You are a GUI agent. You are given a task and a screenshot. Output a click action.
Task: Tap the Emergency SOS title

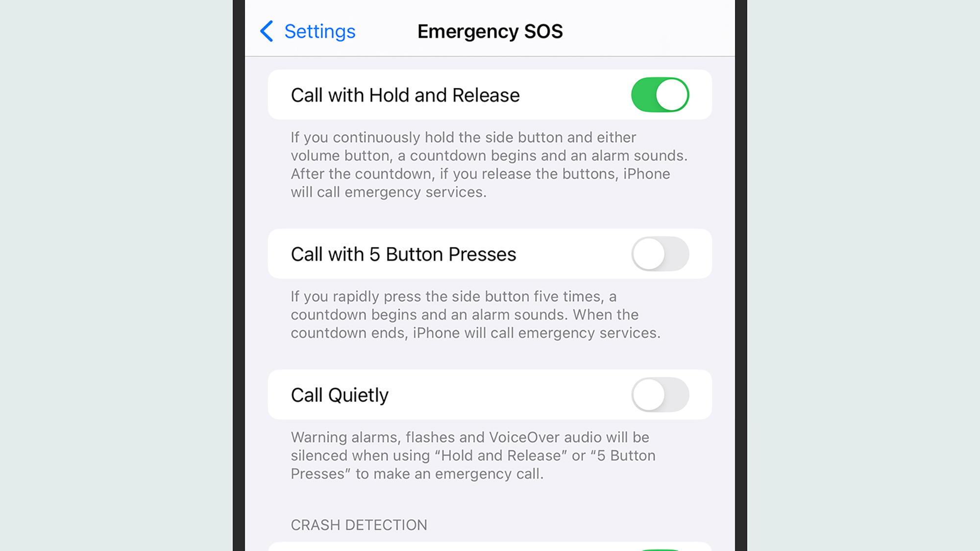pyautogui.click(x=490, y=31)
